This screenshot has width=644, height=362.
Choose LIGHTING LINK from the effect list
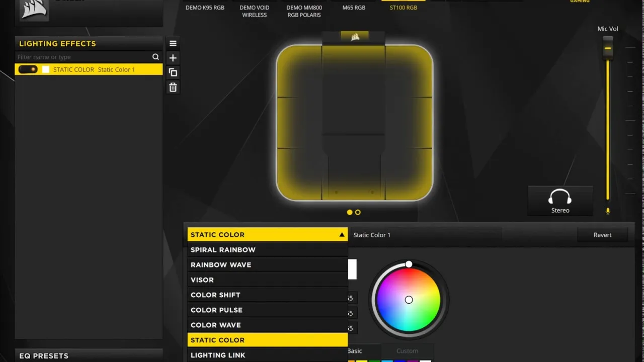(267, 355)
